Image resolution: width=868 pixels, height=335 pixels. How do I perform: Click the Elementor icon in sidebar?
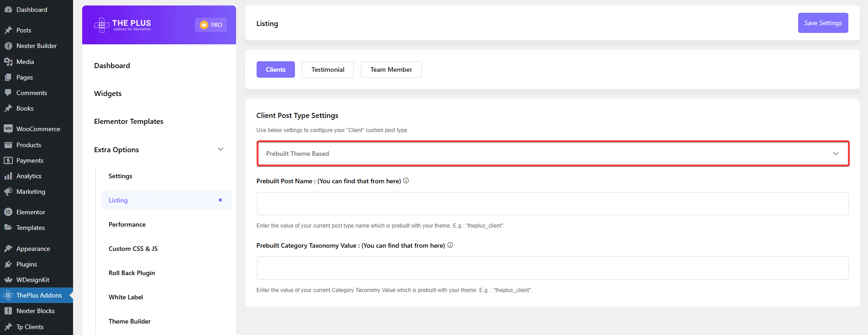[8, 212]
